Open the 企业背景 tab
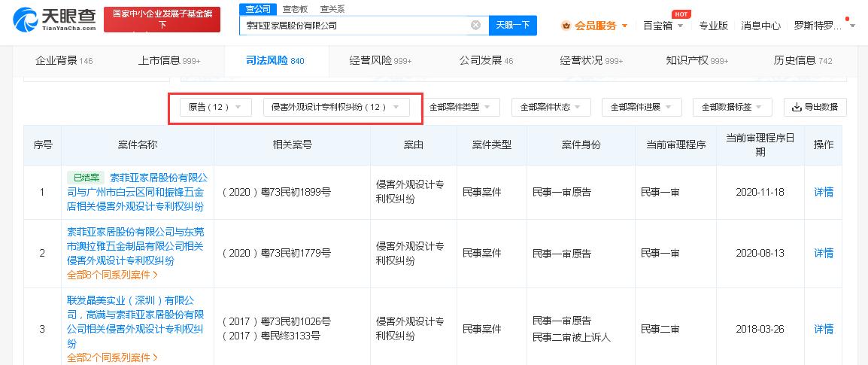 (x=64, y=61)
